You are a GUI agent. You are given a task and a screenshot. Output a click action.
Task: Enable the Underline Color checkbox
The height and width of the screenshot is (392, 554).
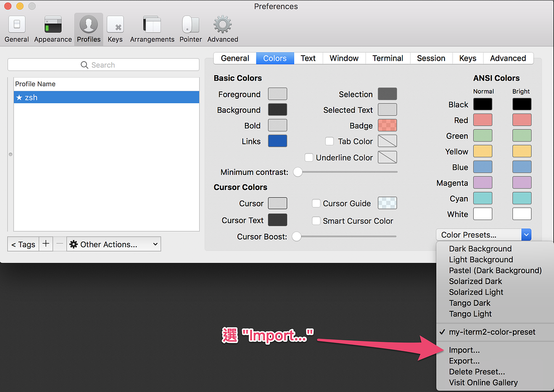point(309,157)
